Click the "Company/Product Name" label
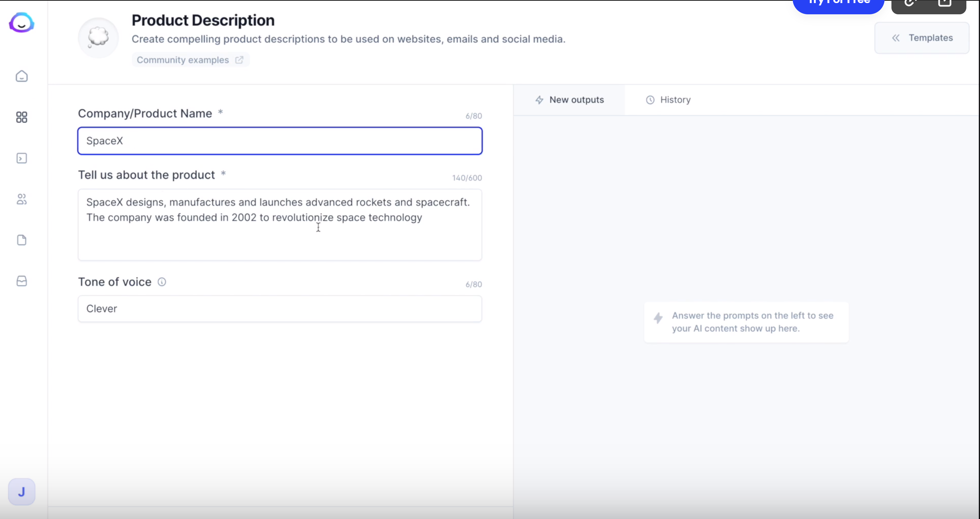 pos(145,114)
